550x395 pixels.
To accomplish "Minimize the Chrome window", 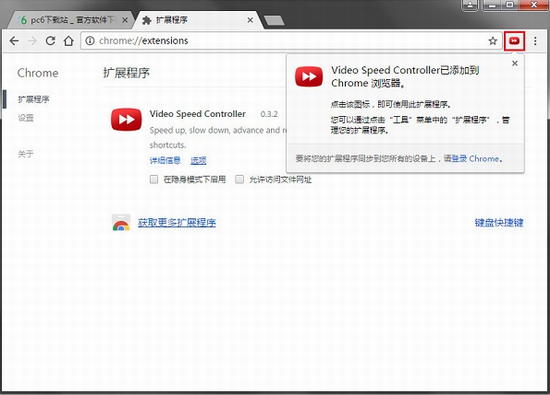I will (x=492, y=5).
